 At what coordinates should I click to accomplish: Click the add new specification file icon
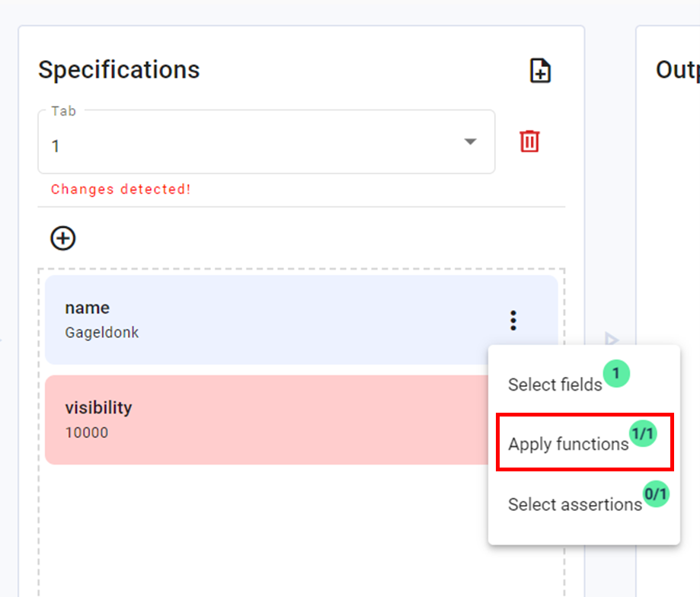coord(540,71)
